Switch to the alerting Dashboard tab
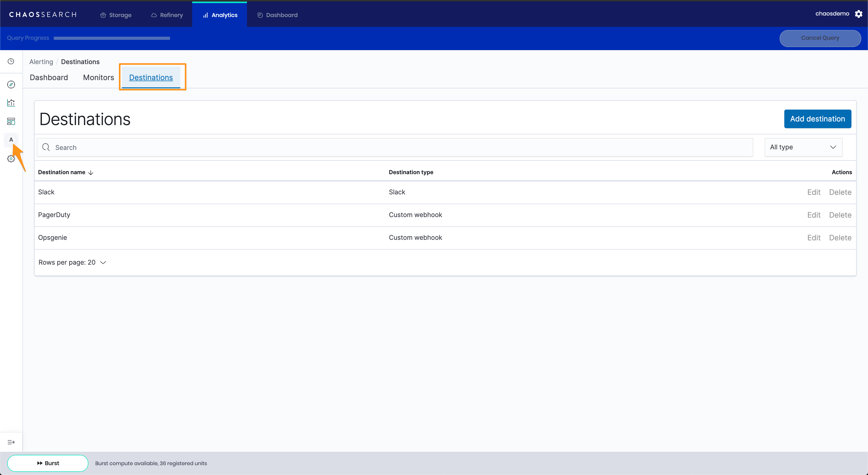The image size is (868, 475). [49, 78]
